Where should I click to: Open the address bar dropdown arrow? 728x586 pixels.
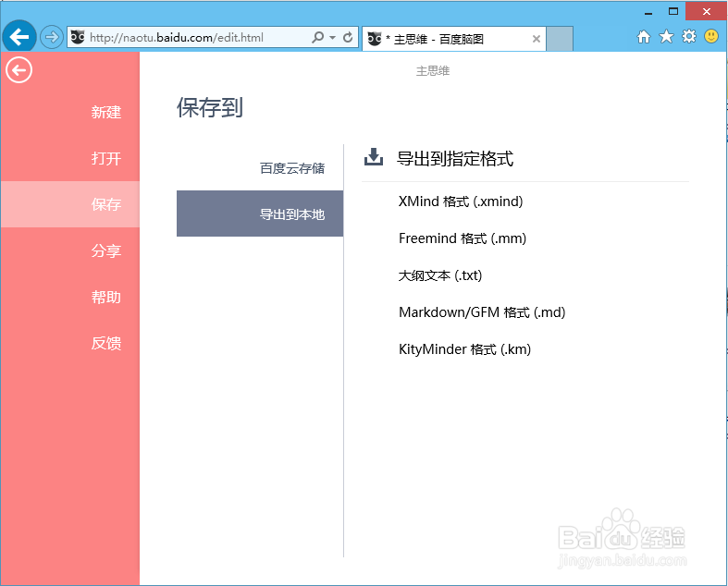coord(332,38)
